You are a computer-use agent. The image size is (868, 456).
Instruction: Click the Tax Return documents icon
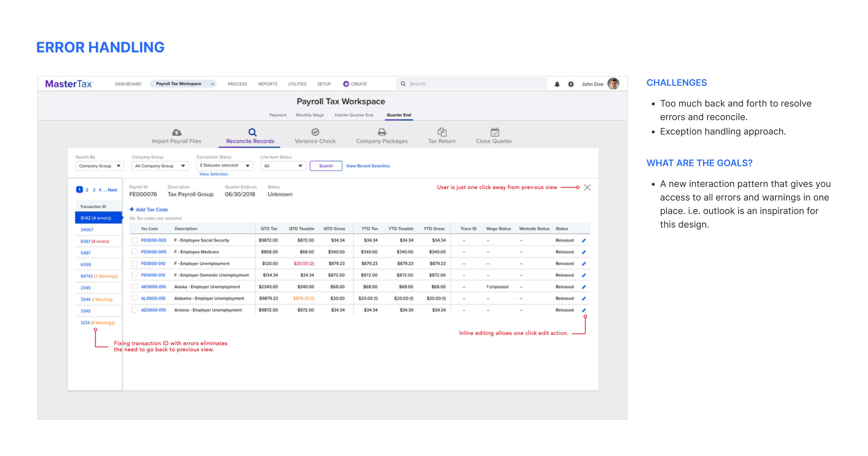[442, 132]
